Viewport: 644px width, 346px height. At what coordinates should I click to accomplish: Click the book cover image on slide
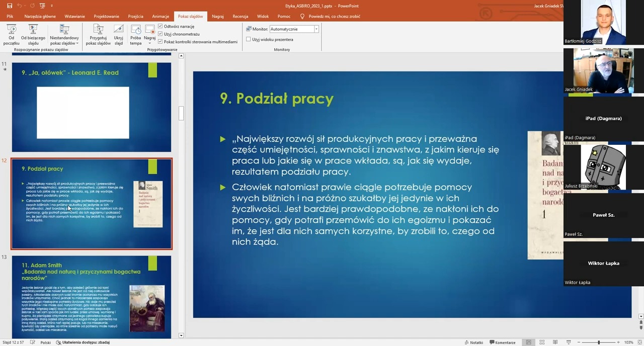tap(545, 195)
